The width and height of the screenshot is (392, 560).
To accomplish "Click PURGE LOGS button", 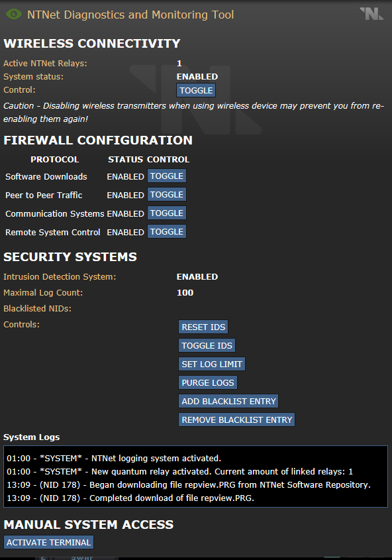I will (208, 382).
